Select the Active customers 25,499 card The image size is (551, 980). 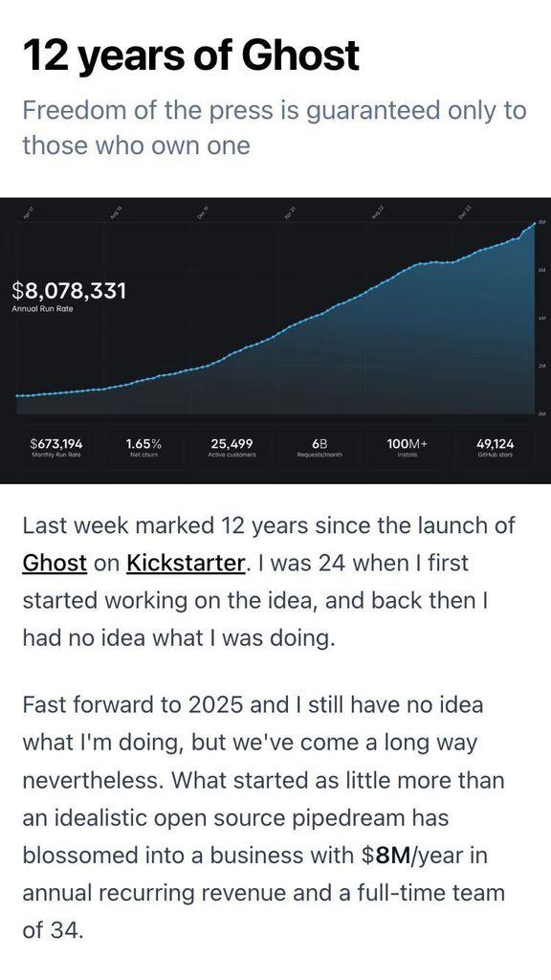coord(231,448)
